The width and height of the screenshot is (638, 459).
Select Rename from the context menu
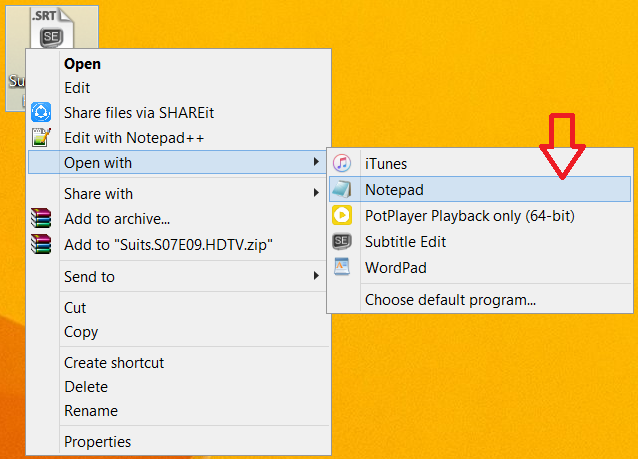[90, 410]
